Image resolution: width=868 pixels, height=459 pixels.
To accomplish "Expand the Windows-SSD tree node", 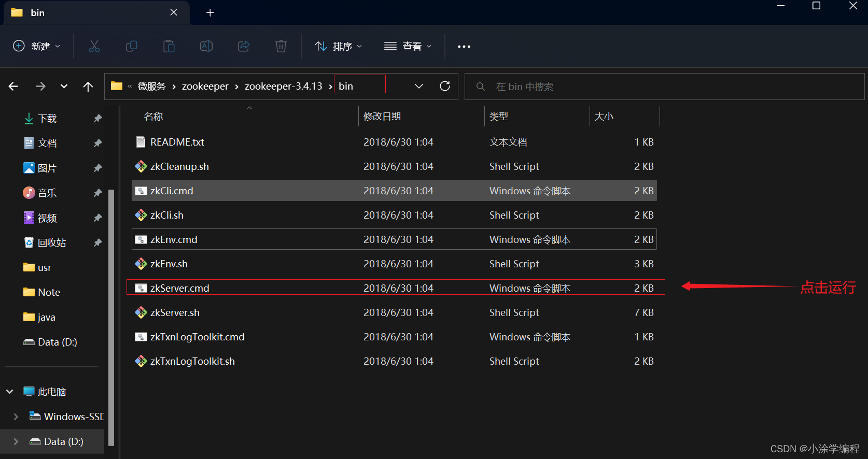I will click(x=16, y=417).
